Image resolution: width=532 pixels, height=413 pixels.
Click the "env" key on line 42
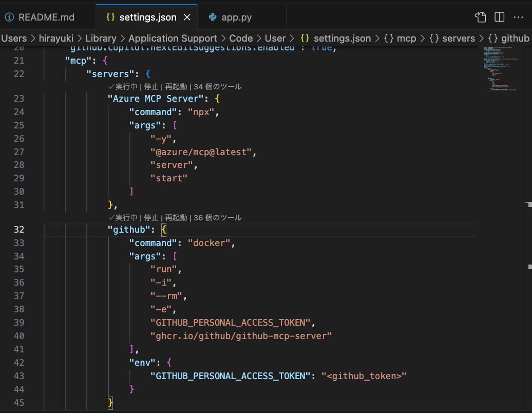143,363
